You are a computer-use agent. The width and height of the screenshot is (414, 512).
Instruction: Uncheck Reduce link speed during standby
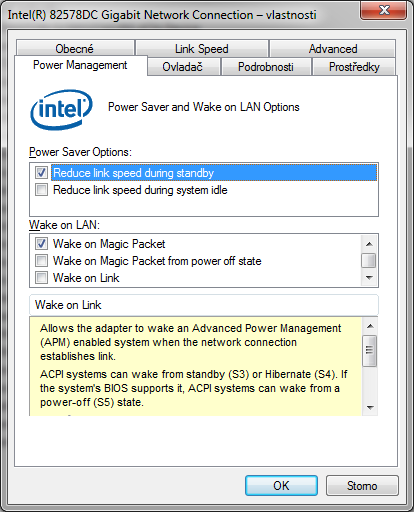[42, 173]
